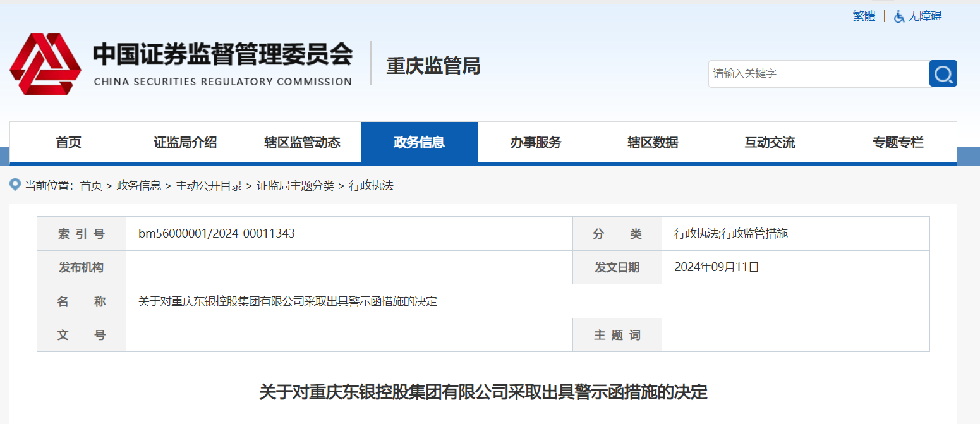The image size is (980, 424).
Task: Open the 办事服务 menu item
Action: point(536,142)
